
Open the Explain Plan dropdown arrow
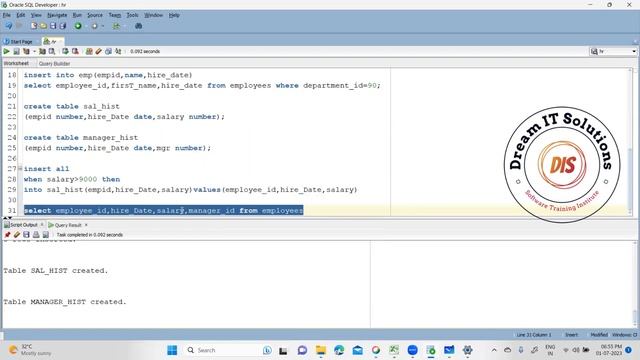34,51
